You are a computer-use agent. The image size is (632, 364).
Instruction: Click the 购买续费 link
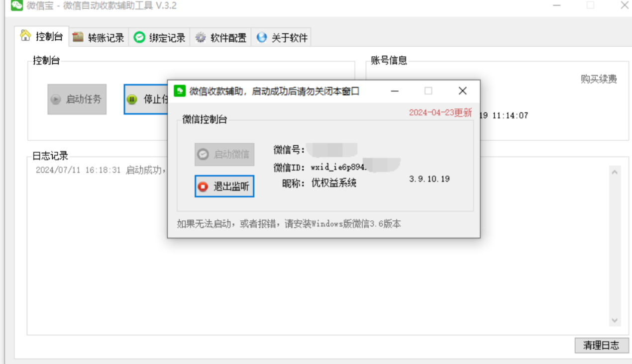coord(599,79)
